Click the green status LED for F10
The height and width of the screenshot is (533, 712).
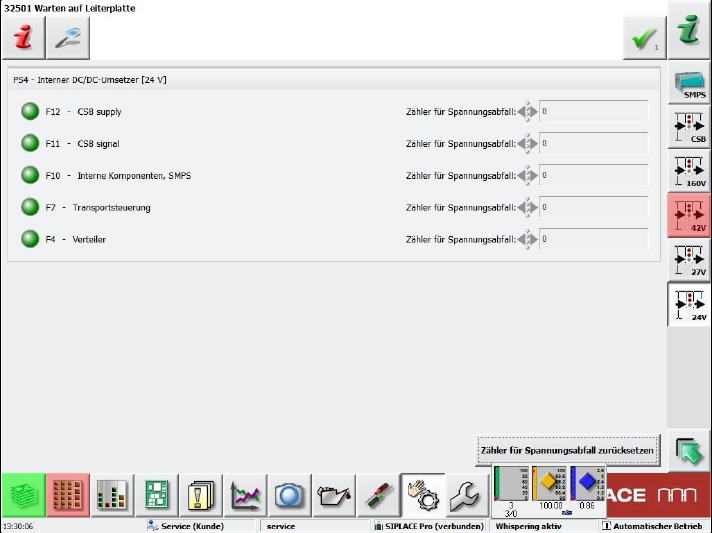click(30, 175)
